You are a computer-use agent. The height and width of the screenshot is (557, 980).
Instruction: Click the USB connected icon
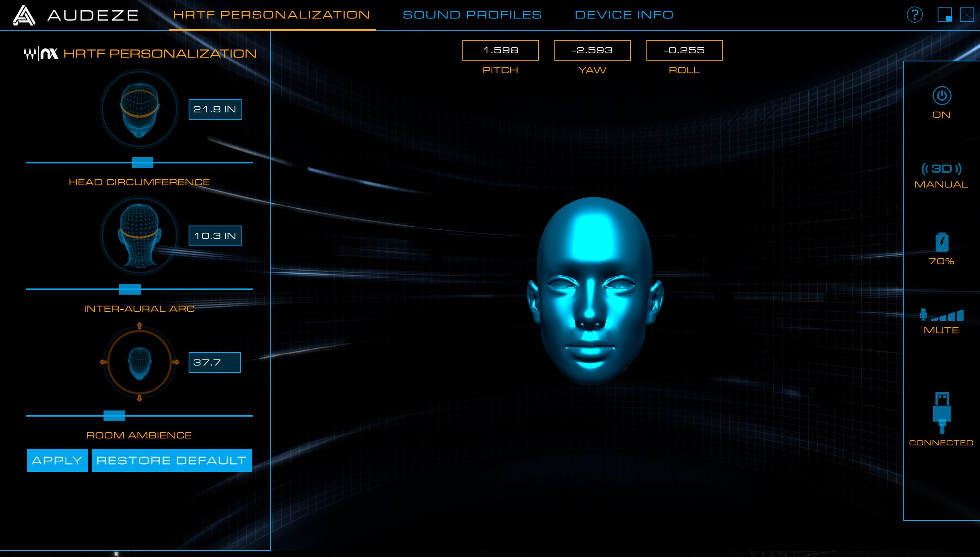point(942,413)
